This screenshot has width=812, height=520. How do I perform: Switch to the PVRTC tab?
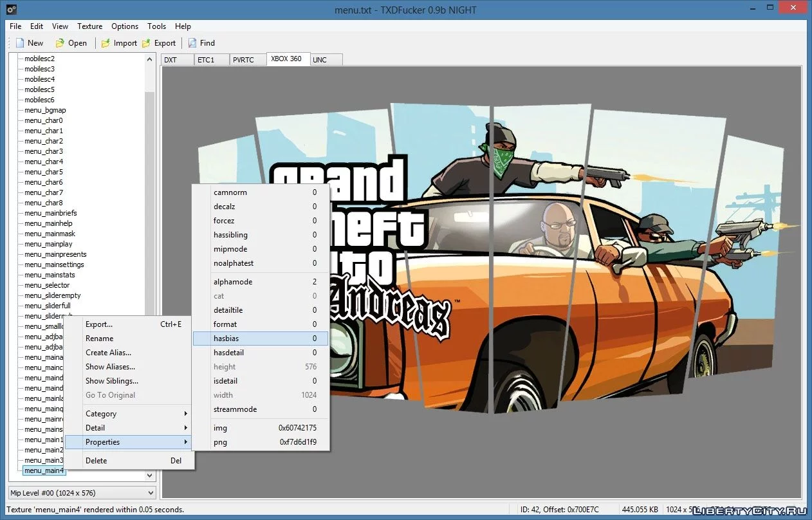(247, 60)
